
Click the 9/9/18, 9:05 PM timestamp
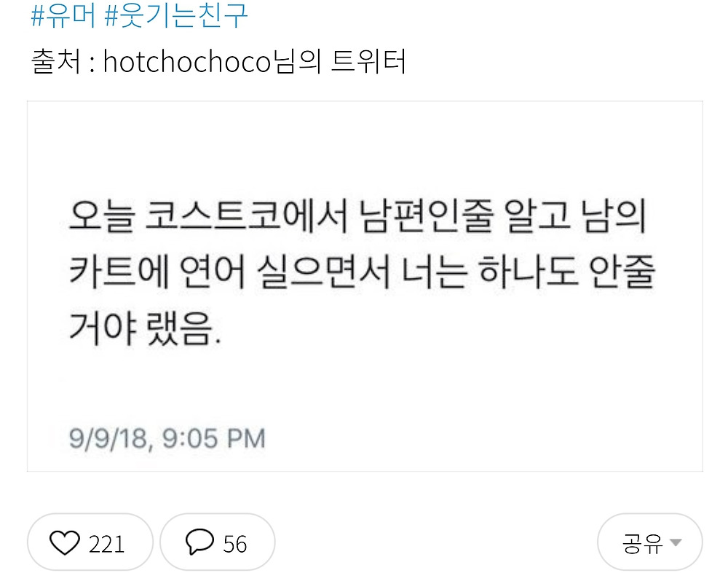(x=167, y=438)
